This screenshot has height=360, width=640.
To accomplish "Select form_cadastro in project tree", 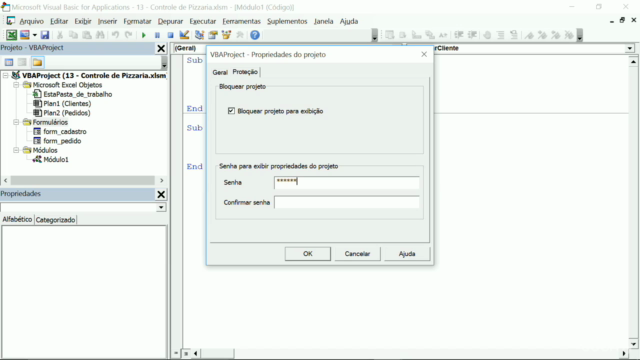I will (x=65, y=131).
